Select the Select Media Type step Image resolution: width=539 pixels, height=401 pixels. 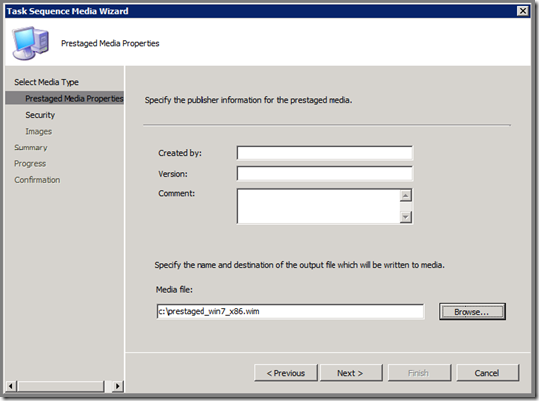(46, 82)
